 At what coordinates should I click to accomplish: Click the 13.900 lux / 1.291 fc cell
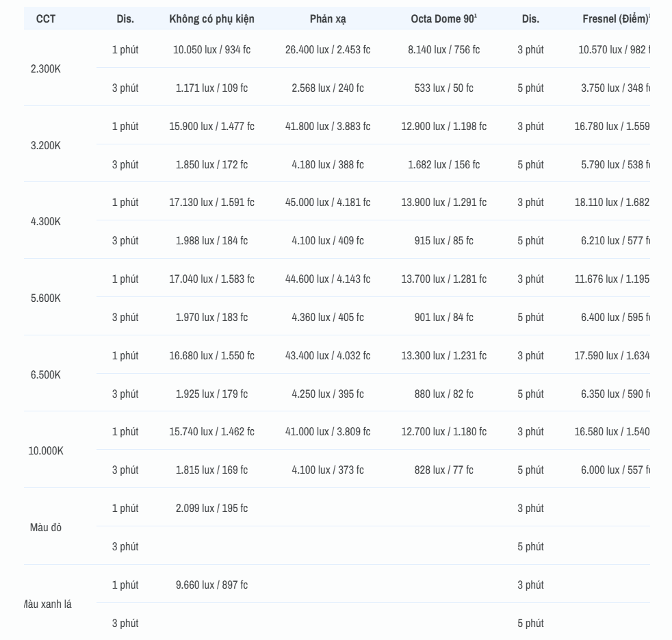(443, 202)
